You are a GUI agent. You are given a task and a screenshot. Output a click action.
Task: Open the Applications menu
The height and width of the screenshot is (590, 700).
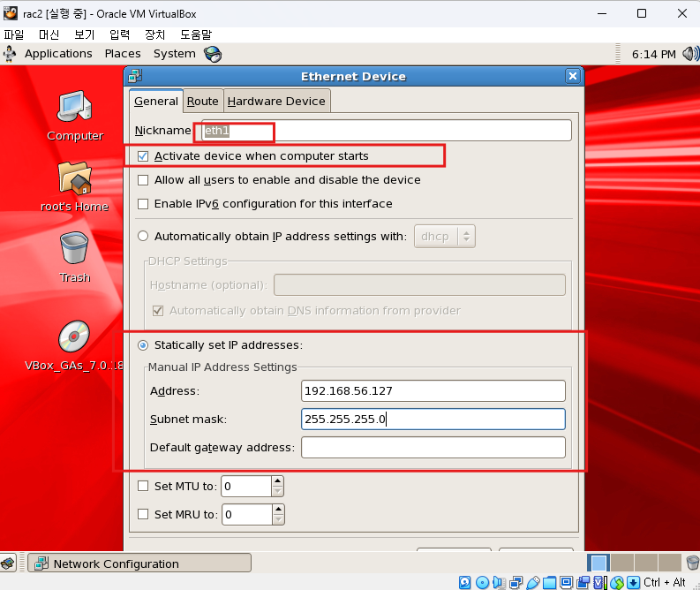pos(58,54)
